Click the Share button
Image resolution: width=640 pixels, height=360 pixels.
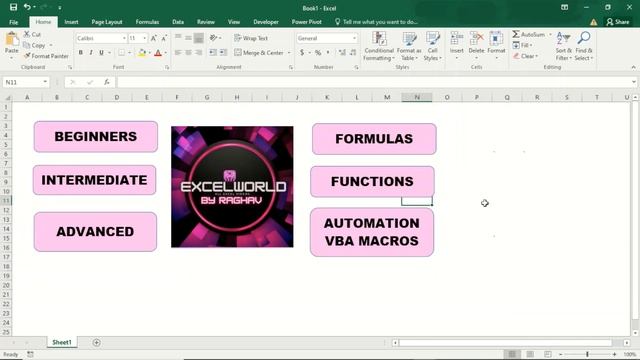coord(618,22)
